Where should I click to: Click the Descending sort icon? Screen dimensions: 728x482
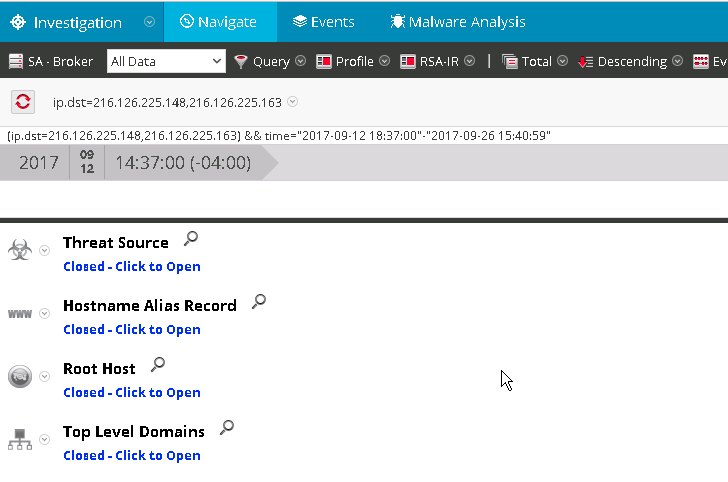click(x=585, y=61)
